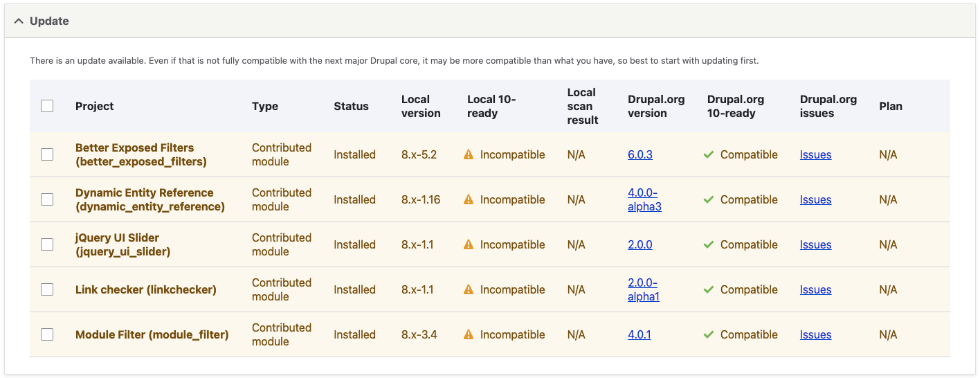Click green checkmark icon in Dynamic Entity Reference row
The image size is (980, 378).
tap(708, 199)
